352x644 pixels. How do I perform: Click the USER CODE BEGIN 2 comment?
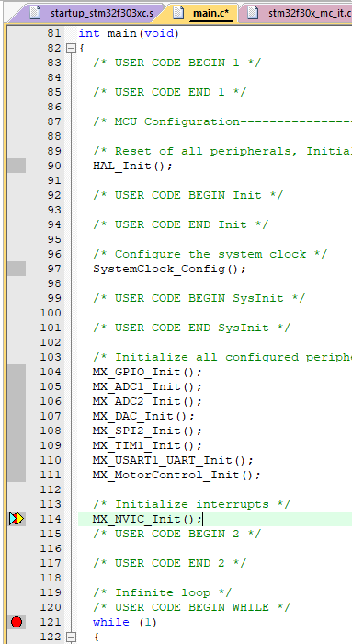point(176,535)
